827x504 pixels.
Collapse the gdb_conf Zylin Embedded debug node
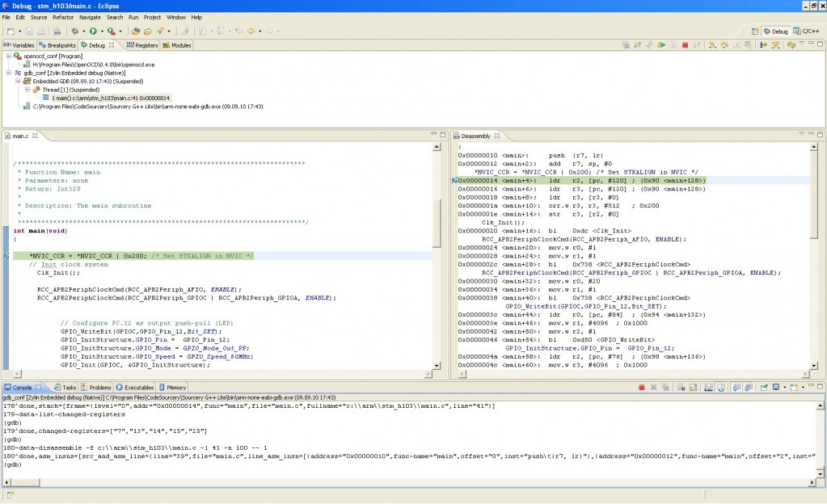point(8,73)
